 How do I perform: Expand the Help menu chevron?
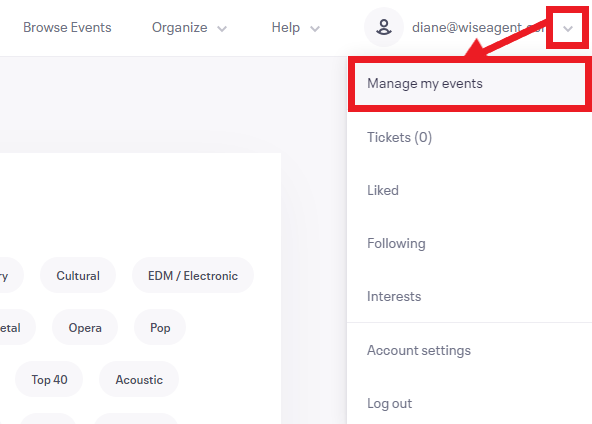(x=315, y=29)
